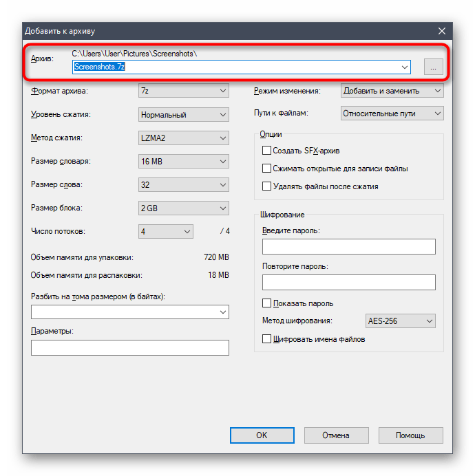Open the Число потоков dropdown
Image resolution: width=475 pixels, height=476 pixels.
pyautogui.click(x=166, y=232)
